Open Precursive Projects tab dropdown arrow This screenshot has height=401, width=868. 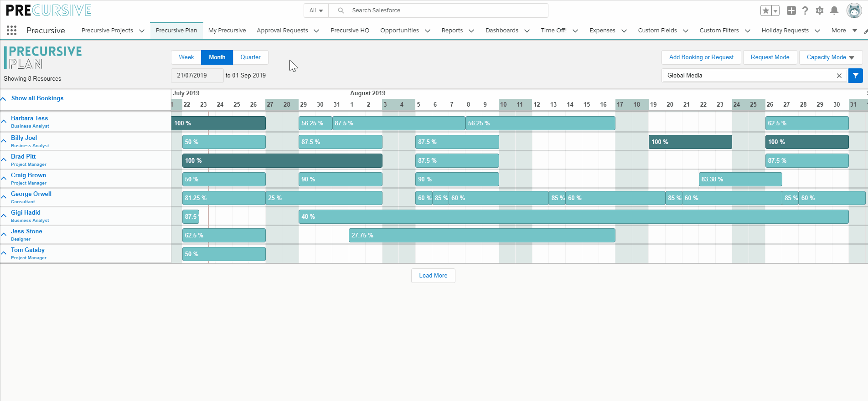pyautogui.click(x=142, y=31)
